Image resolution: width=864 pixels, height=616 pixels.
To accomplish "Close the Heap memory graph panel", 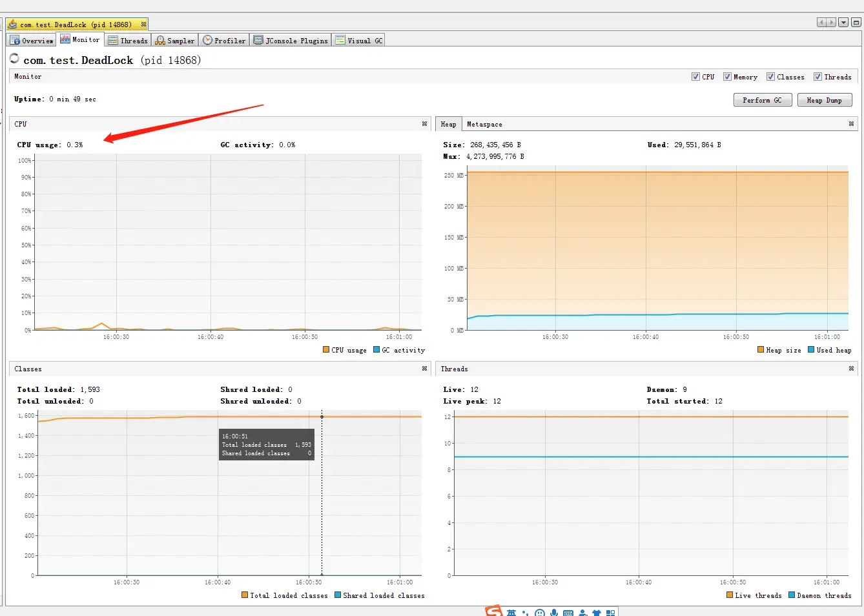I will tap(851, 124).
